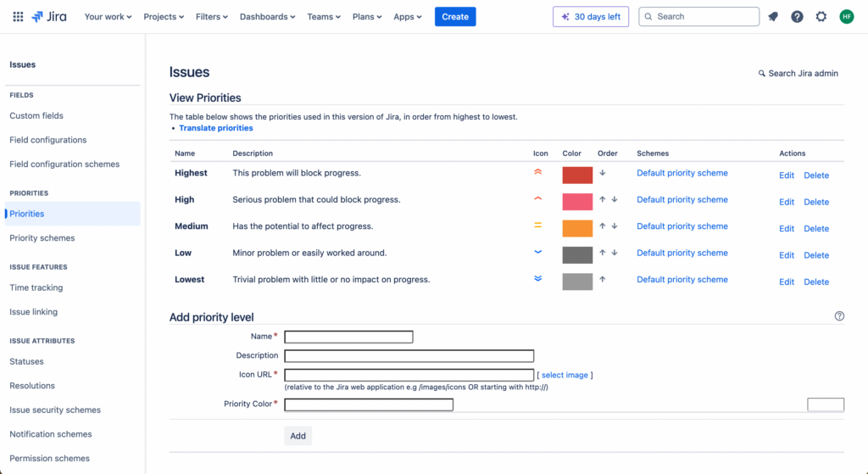Viewport: 868px width, 474px height.
Task: Click the 30 days left button
Action: (x=591, y=17)
